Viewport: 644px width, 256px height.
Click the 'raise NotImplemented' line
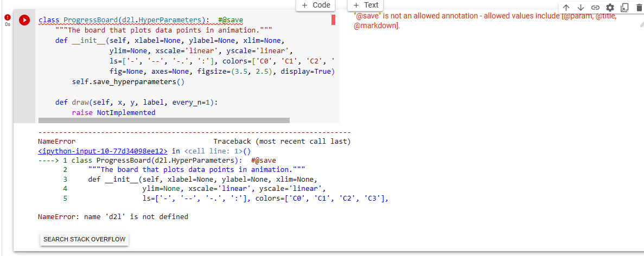coord(113,112)
